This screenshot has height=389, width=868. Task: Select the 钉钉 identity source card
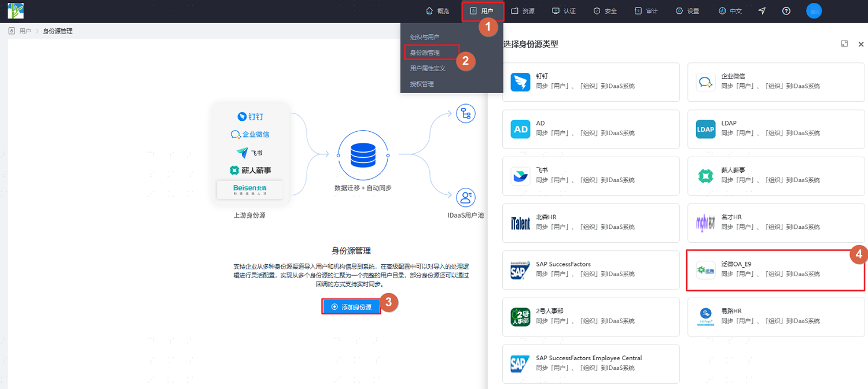[591, 82]
